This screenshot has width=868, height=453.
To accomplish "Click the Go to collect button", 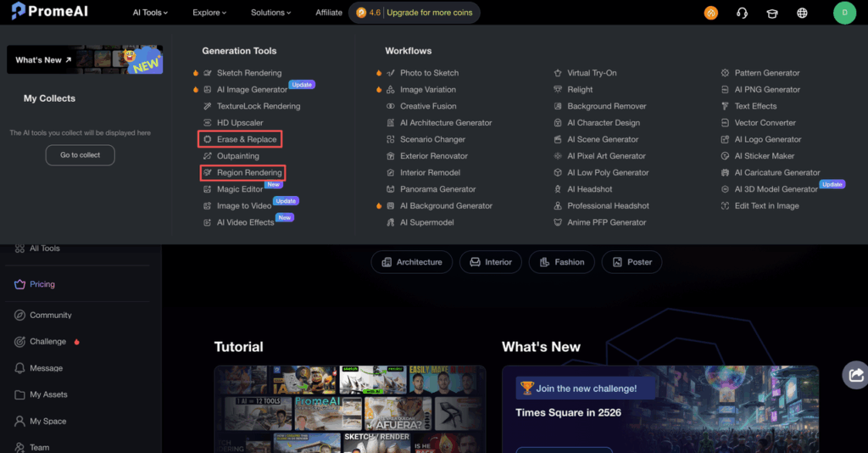I will tap(81, 155).
